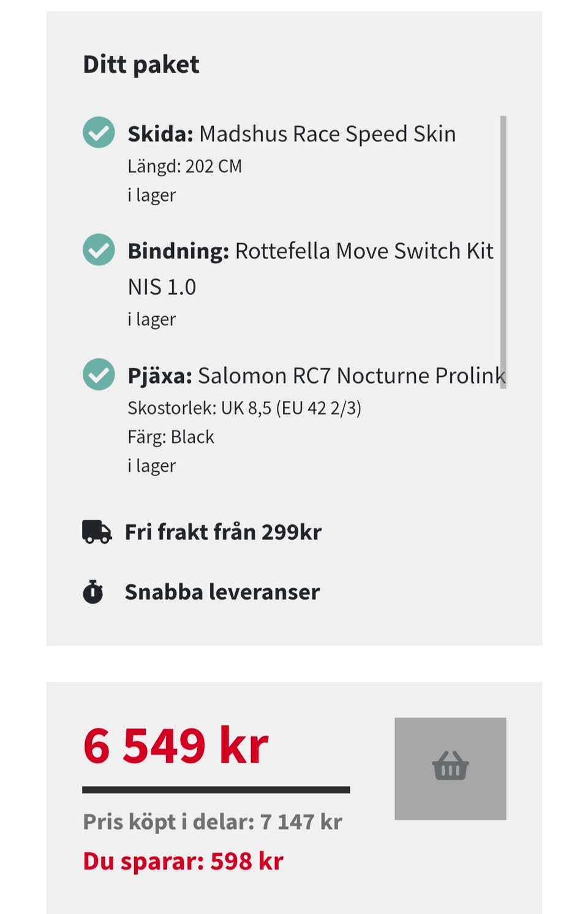Click the 6 549 kr package price

pos(176,746)
